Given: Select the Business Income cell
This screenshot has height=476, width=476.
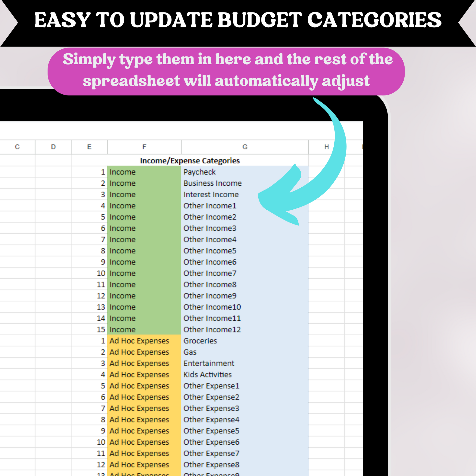Looking at the screenshot, I should pyautogui.click(x=245, y=183).
